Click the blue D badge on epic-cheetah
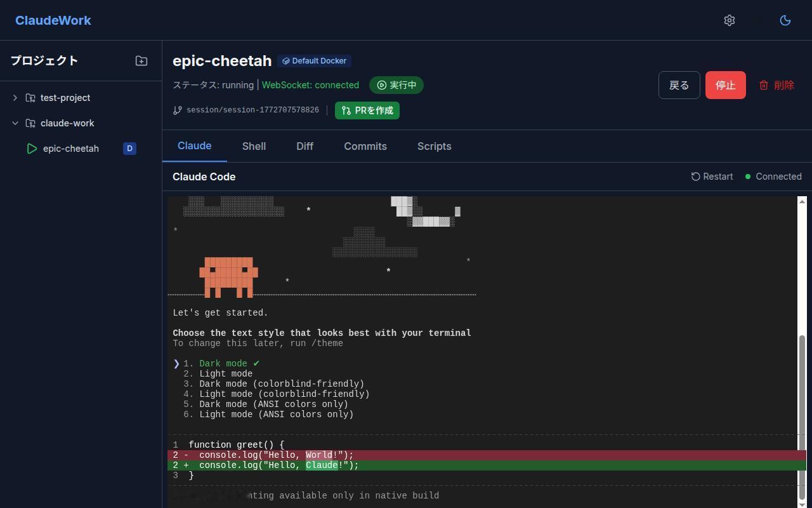Screen dimensions: 812x508 point(129,149)
